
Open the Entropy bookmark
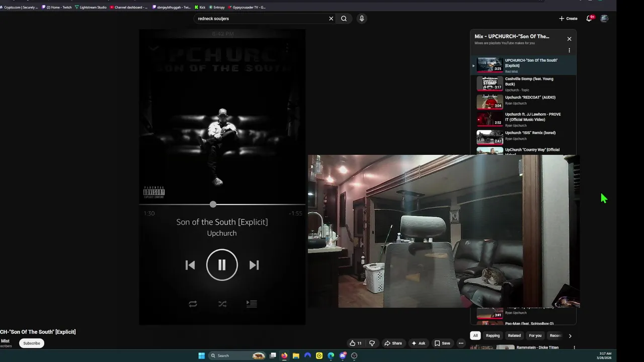(217, 7)
